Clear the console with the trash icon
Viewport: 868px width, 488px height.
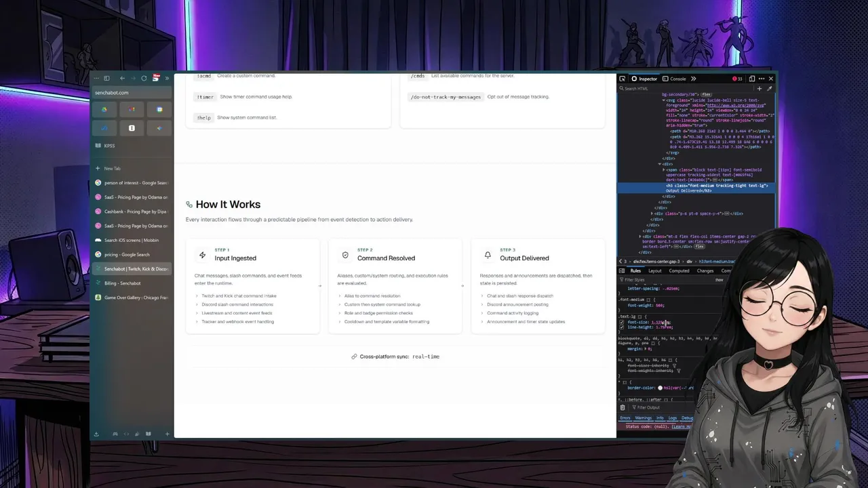tap(623, 407)
